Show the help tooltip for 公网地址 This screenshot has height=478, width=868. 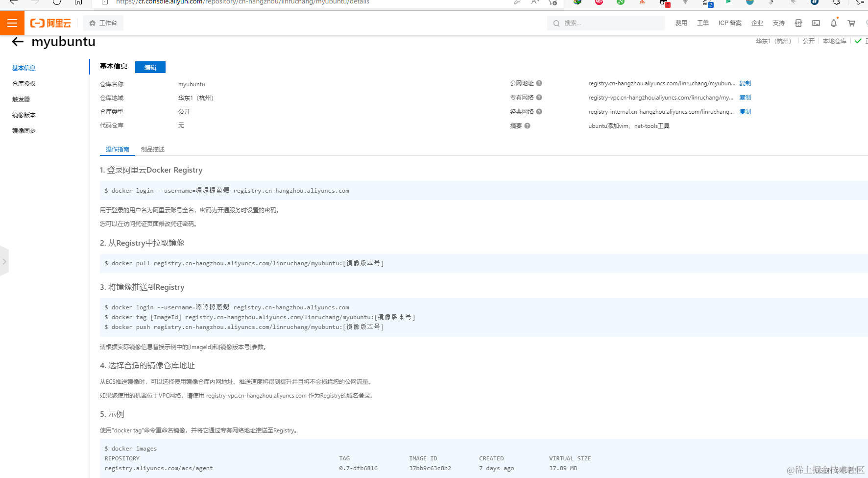(x=539, y=83)
